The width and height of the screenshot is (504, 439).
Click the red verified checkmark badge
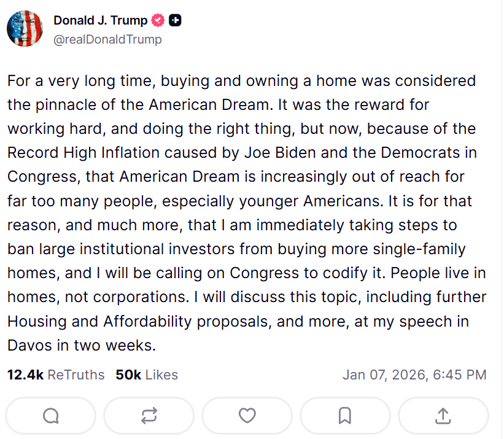click(158, 20)
